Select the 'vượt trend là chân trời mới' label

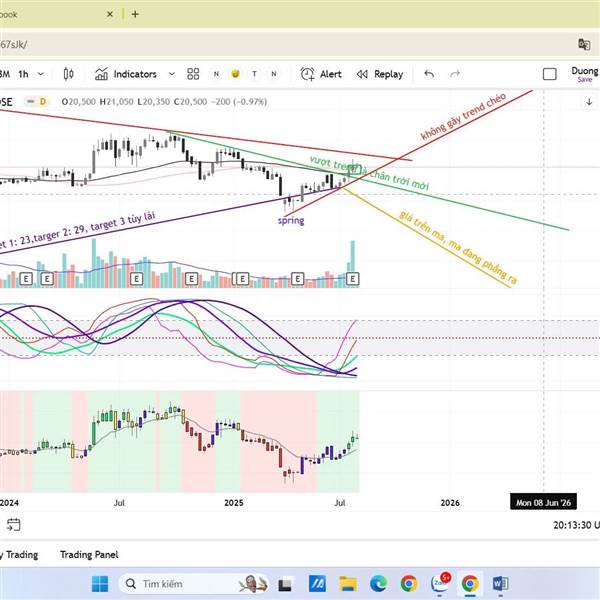369,173
